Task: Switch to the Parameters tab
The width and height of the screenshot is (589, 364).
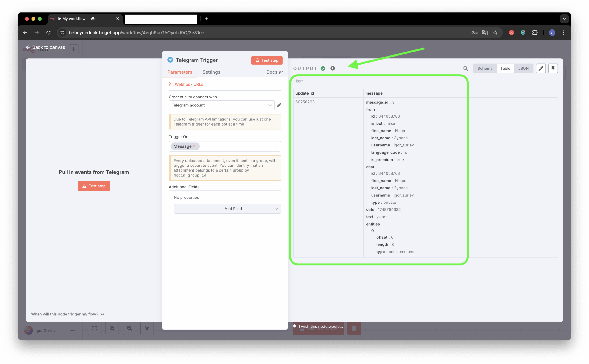Action: pos(179,72)
